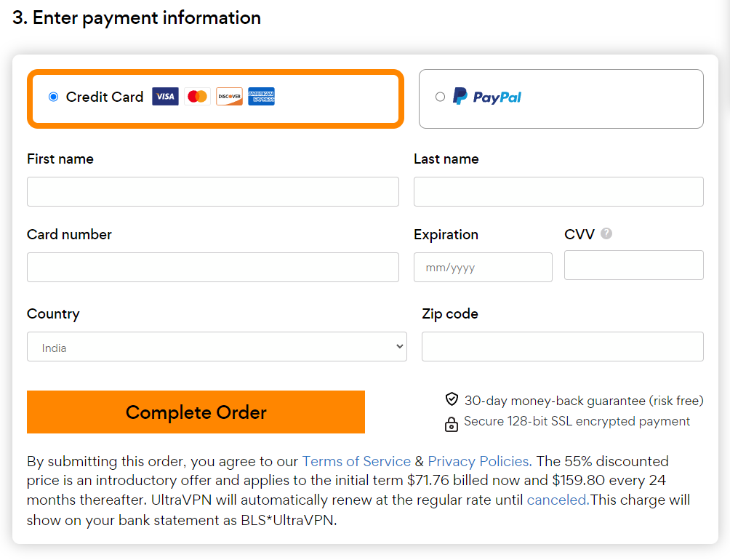
Task: Open the Country dropdown showing India
Action: click(217, 346)
